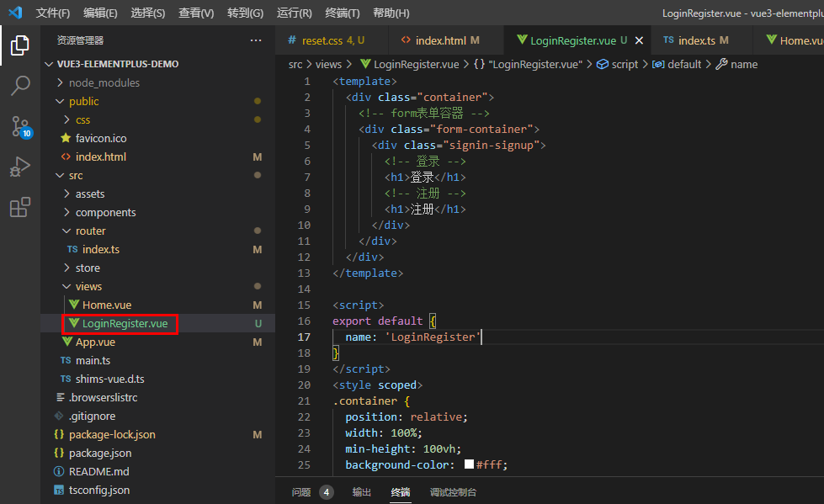Collapse the src folder
Screen dimensions: 824x504
pyautogui.click(x=60, y=175)
